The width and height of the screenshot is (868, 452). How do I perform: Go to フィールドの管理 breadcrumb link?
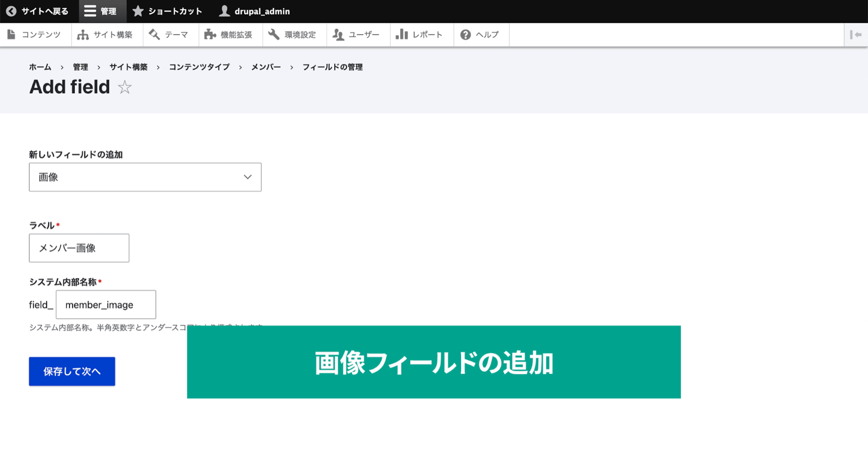click(x=333, y=67)
